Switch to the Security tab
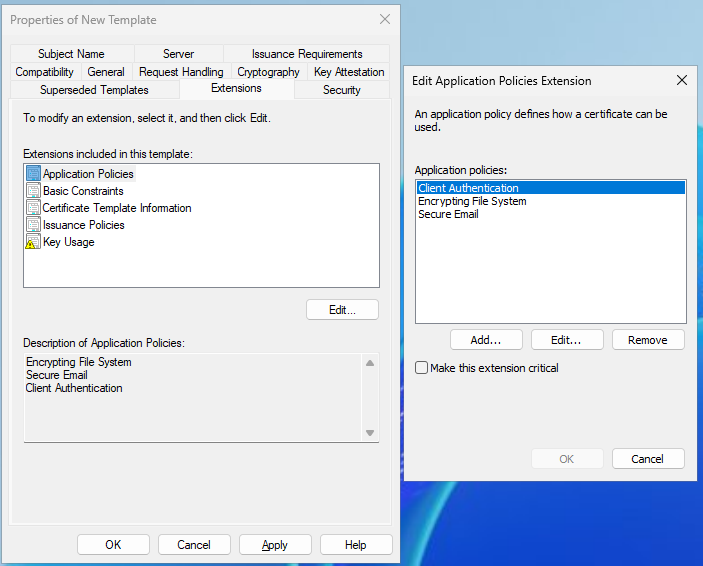The width and height of the screenshot is (703, 566). [x=341, y=90]
